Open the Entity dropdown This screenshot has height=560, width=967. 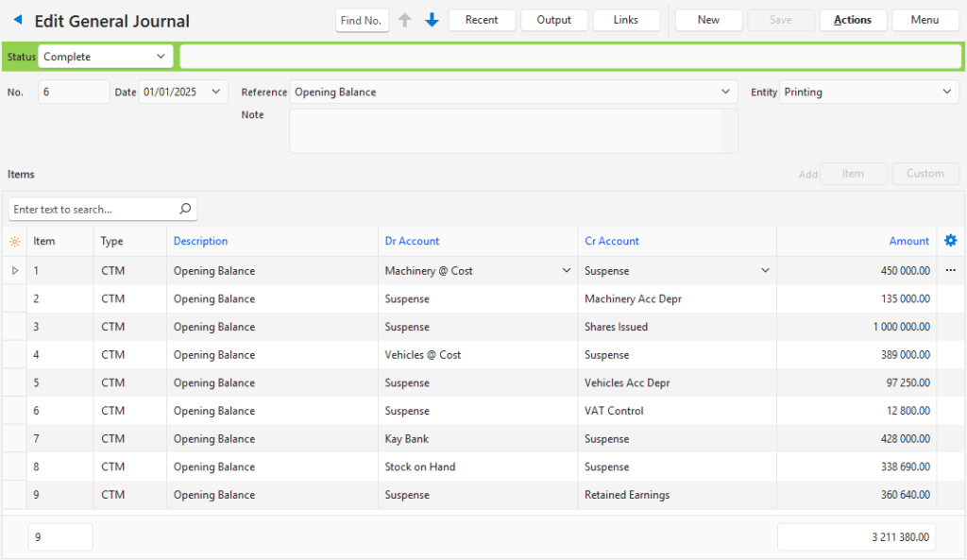947,93
